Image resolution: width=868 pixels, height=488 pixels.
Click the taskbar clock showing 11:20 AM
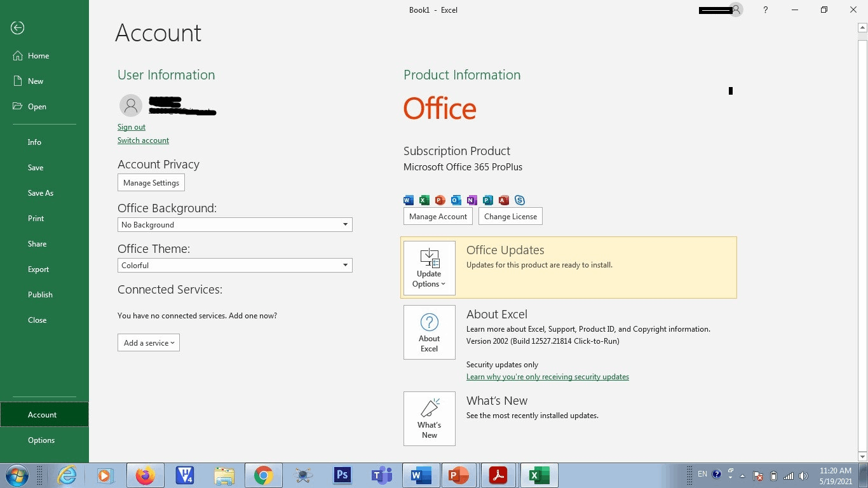[x=836, y=476]
